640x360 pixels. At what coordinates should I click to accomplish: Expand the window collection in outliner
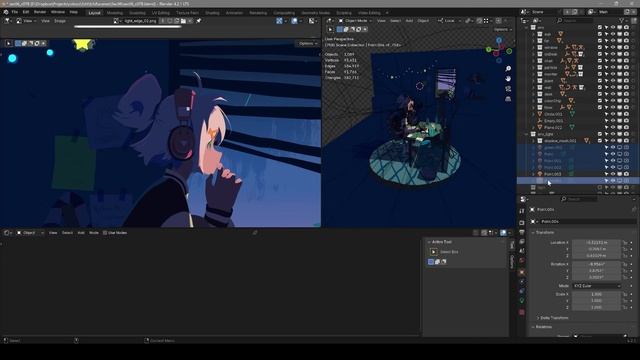click(533, 47)
